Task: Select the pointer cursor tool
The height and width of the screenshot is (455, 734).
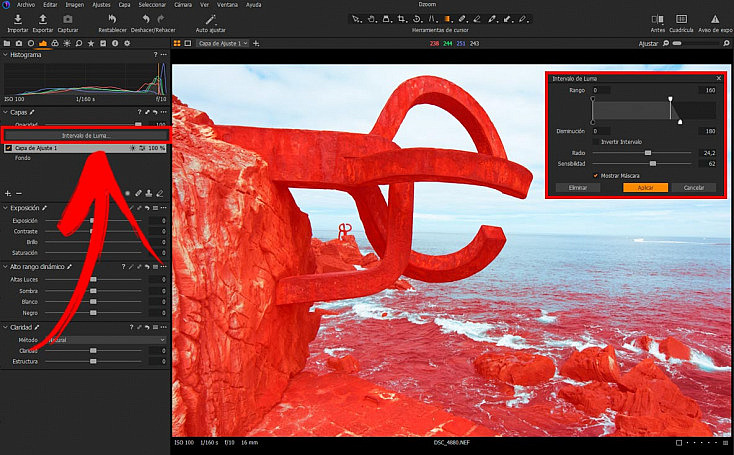Action: point(356,19)
